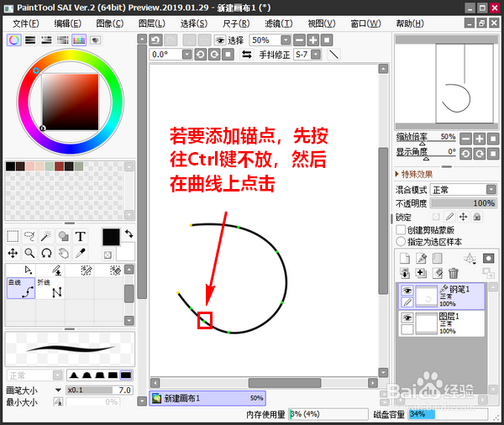Image resolution: width=504 pixels, height=425 pixels.
Task: Open the 文件(F) menu
Action: pos(26,24)
